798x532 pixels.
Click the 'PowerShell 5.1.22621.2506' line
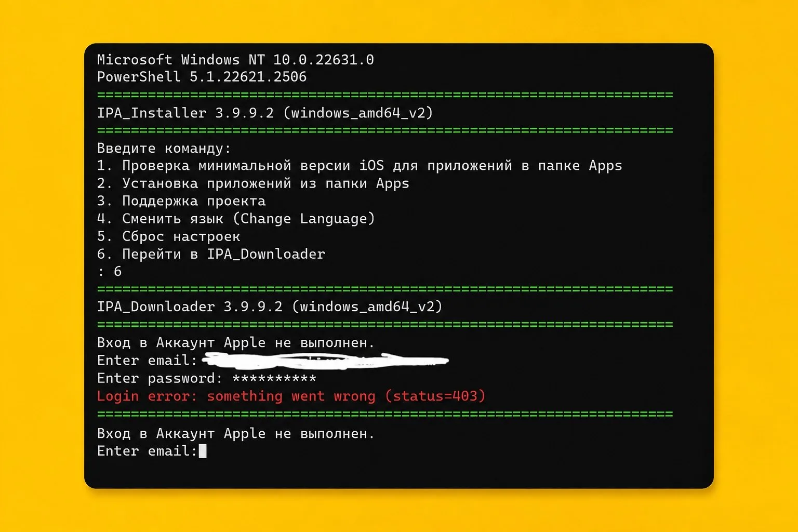[x=202, y=77]
